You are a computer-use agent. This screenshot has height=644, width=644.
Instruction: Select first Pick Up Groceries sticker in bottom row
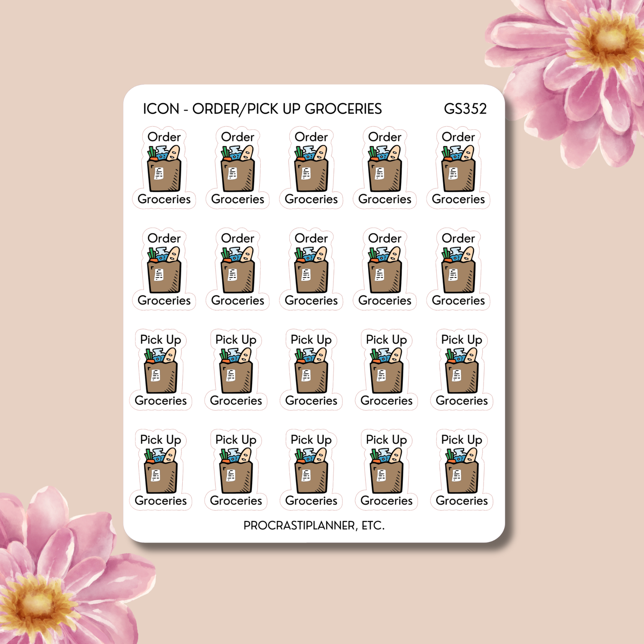[160, 470]
